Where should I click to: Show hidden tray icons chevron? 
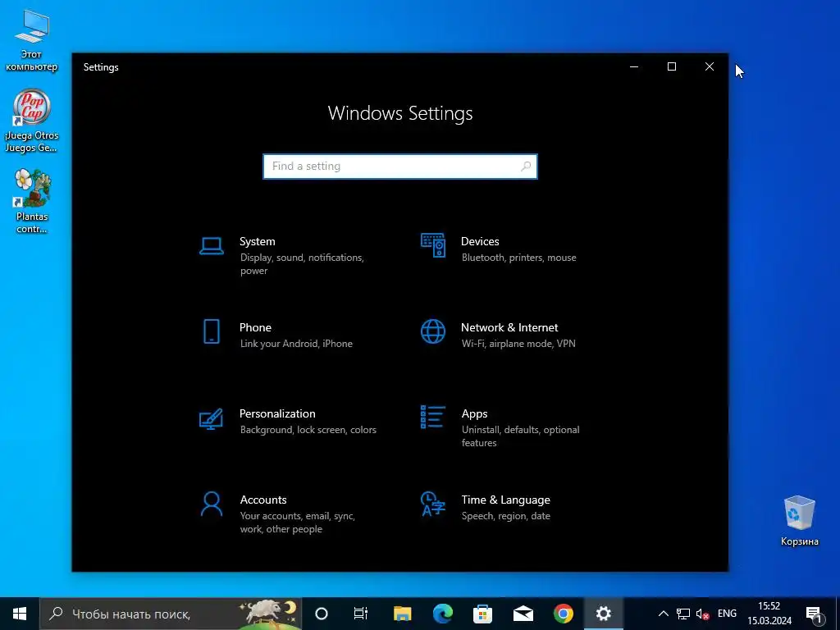tap(663, 614)
